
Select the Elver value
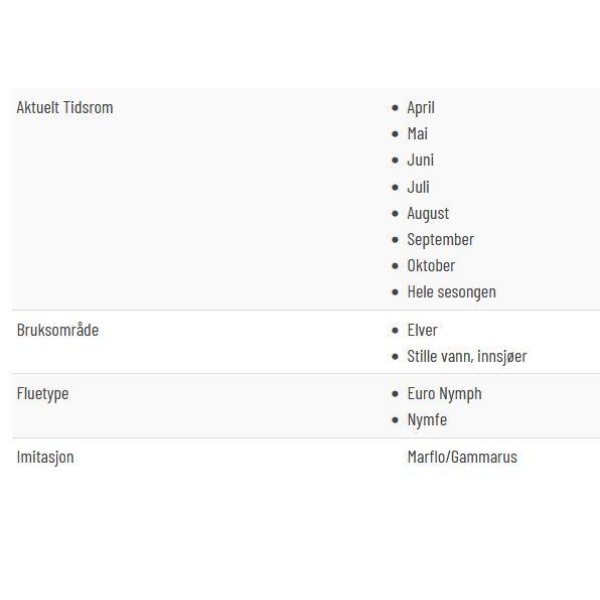[x=422, y=330]
